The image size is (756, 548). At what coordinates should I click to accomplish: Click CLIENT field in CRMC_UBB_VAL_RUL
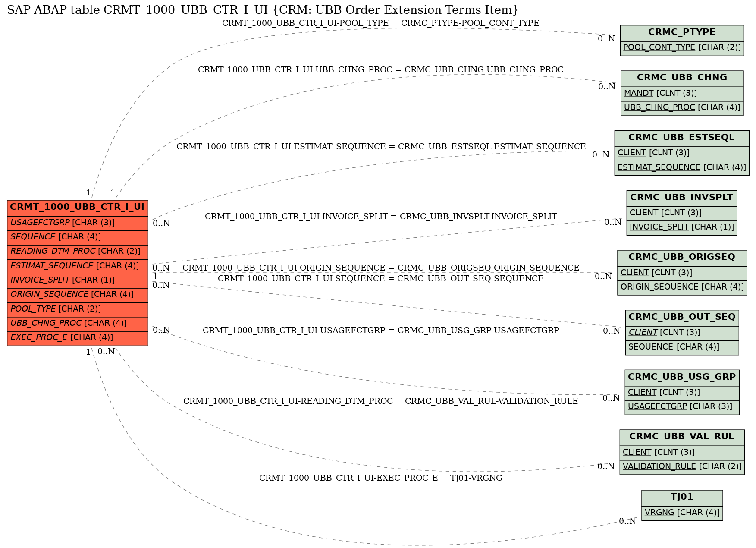(x=682, y=453)
